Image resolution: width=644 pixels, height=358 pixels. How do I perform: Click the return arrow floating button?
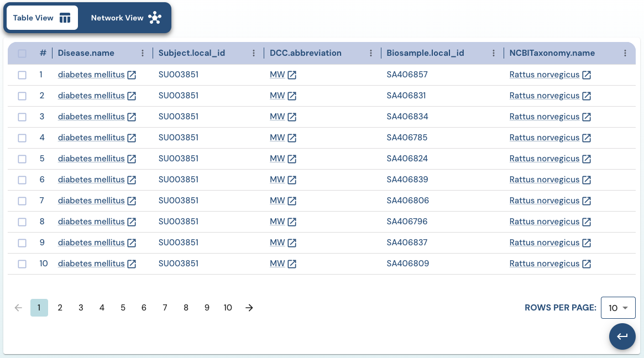(622, 336)
